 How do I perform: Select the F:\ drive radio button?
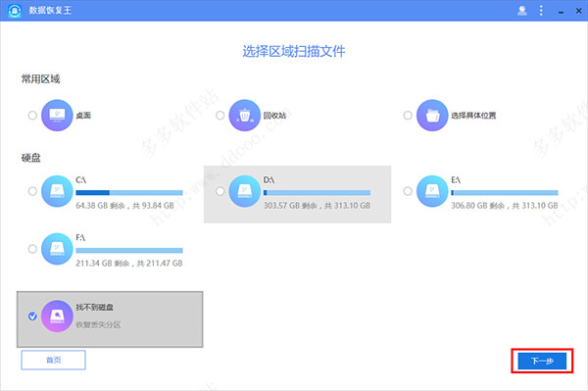coord(32,249)
